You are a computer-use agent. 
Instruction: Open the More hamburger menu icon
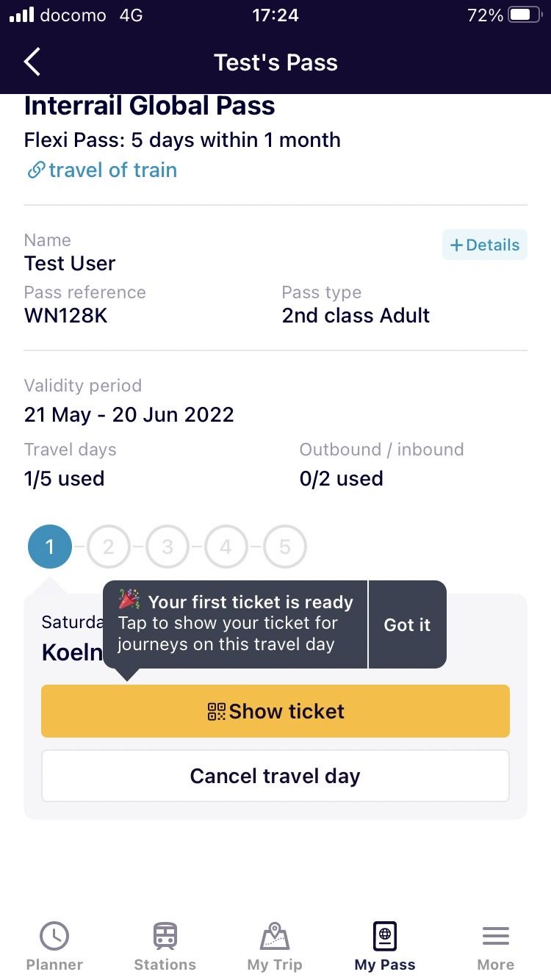click(x=495, y=936)
